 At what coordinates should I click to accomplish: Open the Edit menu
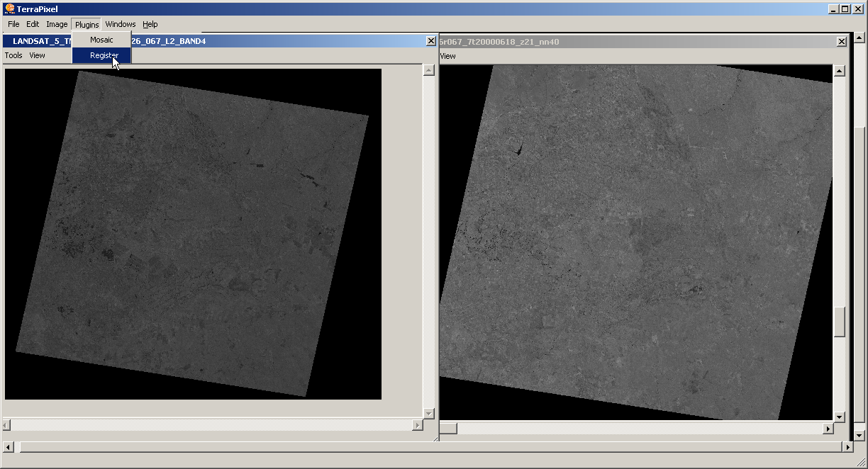click(33, 24)
